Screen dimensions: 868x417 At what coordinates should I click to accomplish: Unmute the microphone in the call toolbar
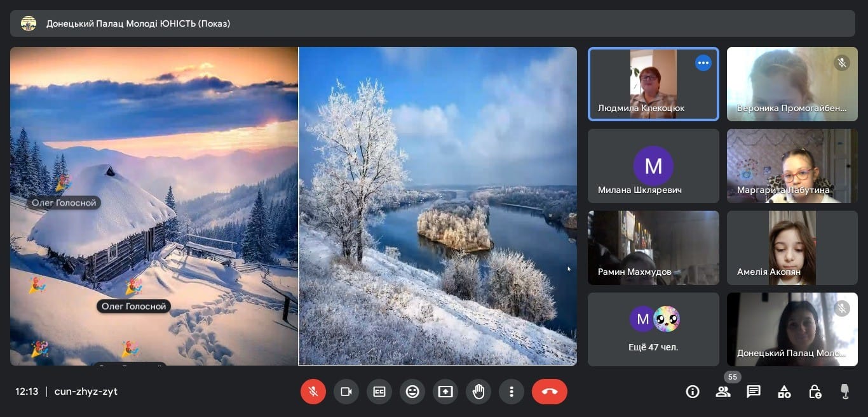[313, 392]
